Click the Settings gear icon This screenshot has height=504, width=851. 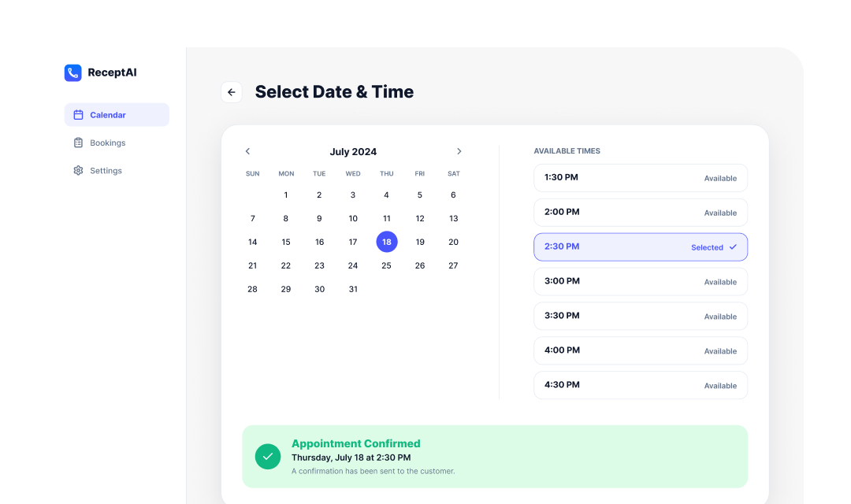[78, 170]
